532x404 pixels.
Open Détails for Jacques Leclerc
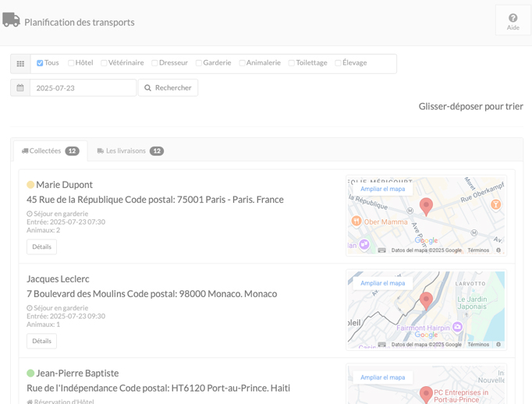pos(41,342)
